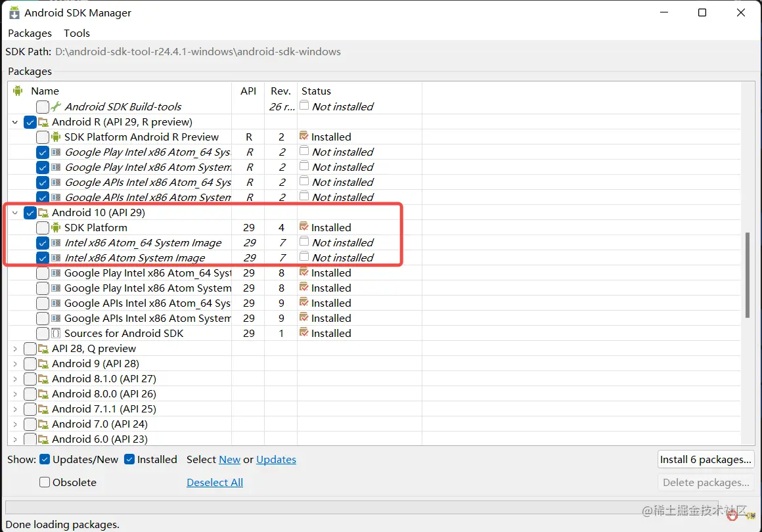
Task: Expand the API 28, Q preview group
Action: pos(15,348)
